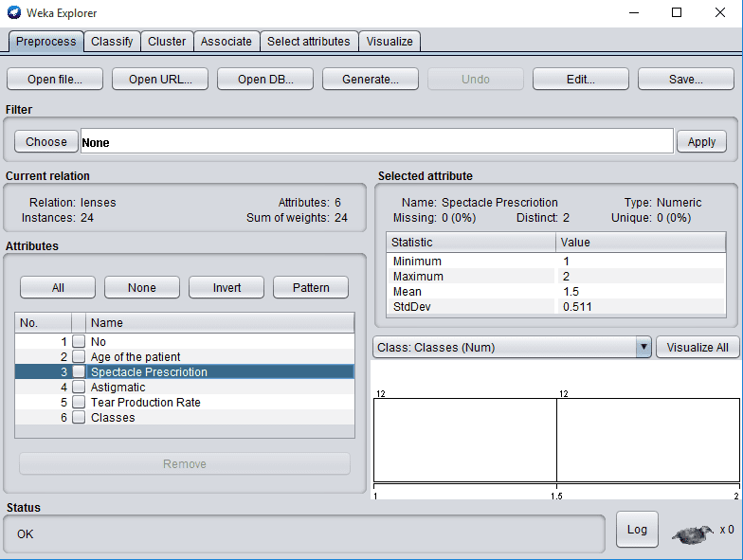Deselect attributes with the None button
Screen dimensions: 743x560
pos(142,288)
